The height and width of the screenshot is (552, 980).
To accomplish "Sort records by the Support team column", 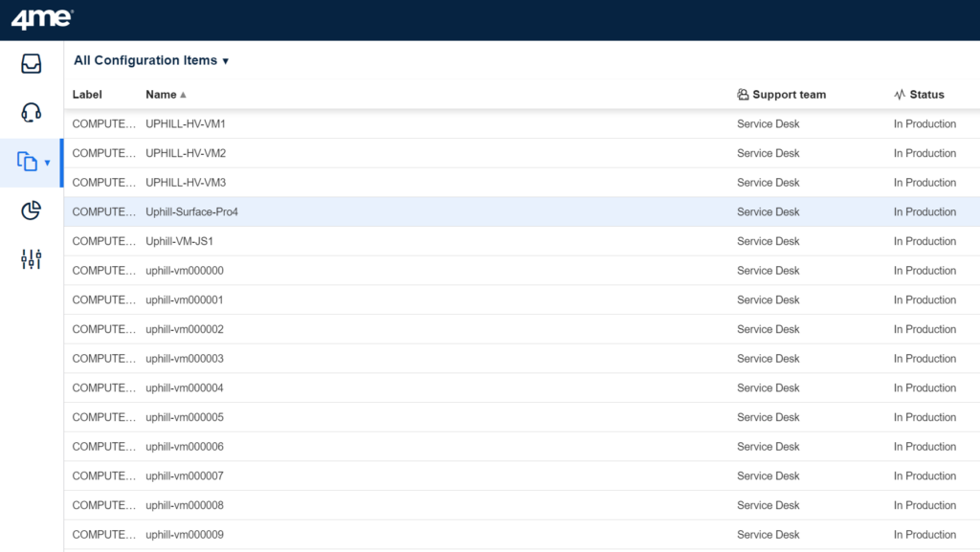I will click(x=789, y=94).
